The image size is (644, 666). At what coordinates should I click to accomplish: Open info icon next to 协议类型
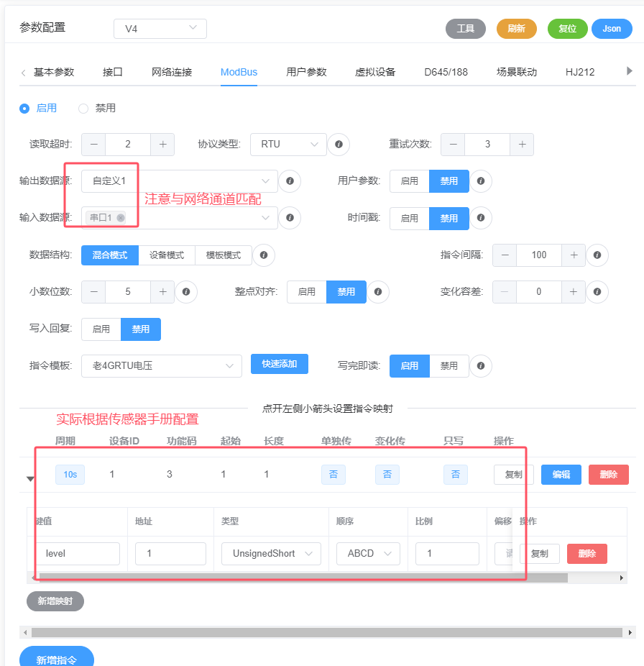(x=339, y=145)
